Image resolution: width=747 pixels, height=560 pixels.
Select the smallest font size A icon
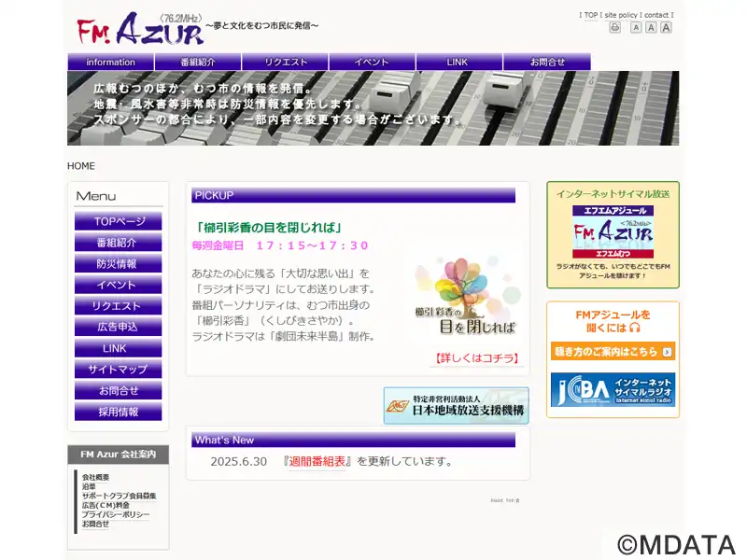point(636,28)
